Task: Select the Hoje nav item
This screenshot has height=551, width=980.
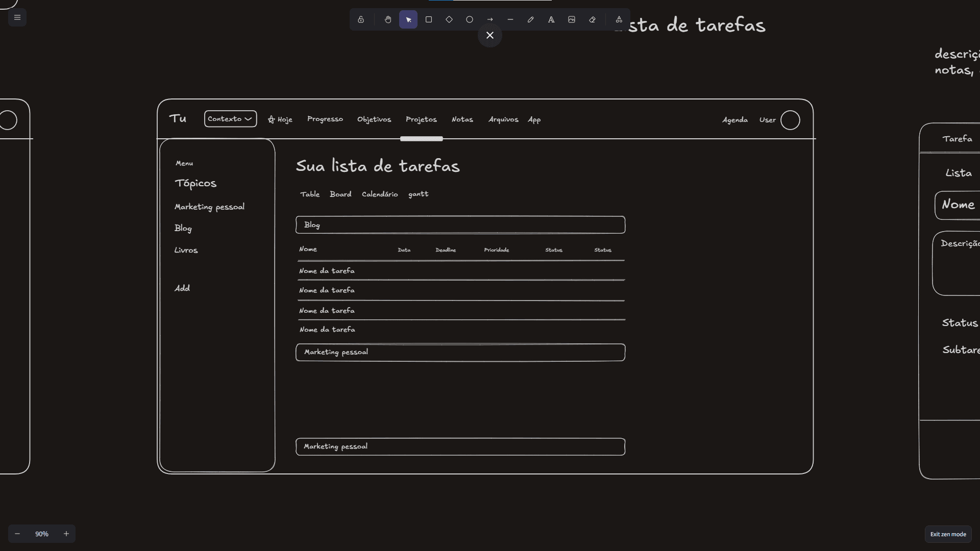Action: click(x=280, y=119)
